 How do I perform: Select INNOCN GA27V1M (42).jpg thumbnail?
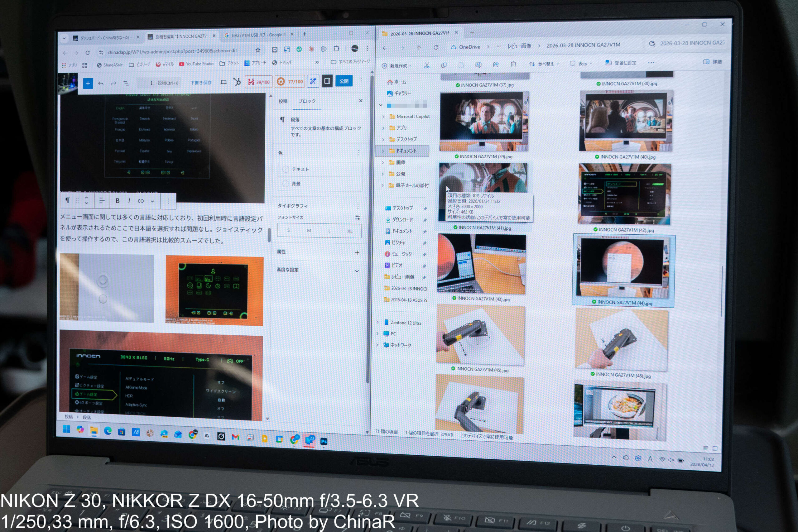[624, 194]
